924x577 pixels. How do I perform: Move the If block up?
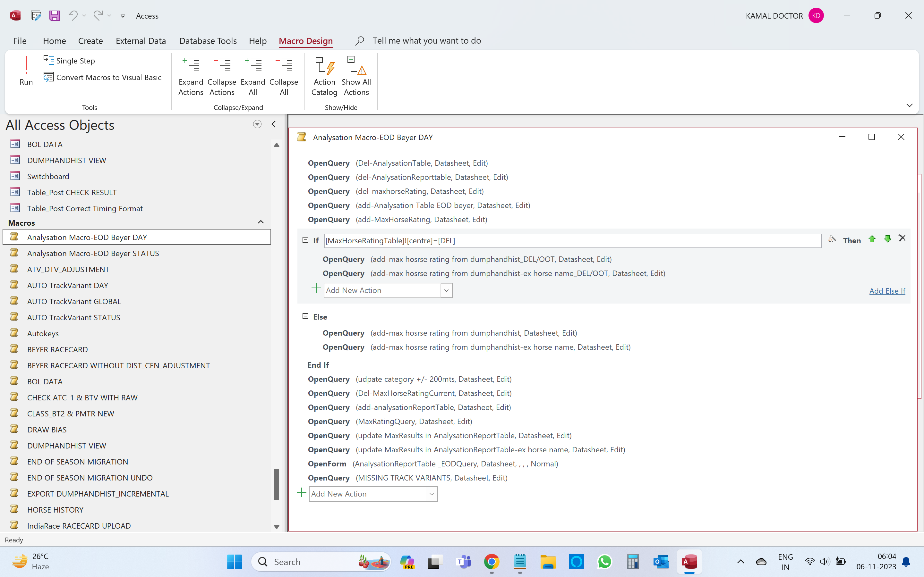pos(872,239)
